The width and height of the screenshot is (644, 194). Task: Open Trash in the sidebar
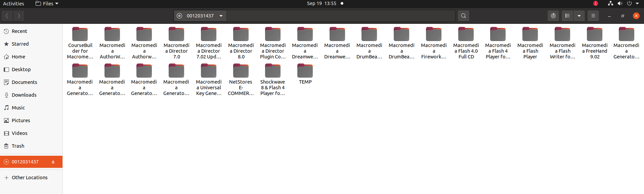tap(31, 146)
